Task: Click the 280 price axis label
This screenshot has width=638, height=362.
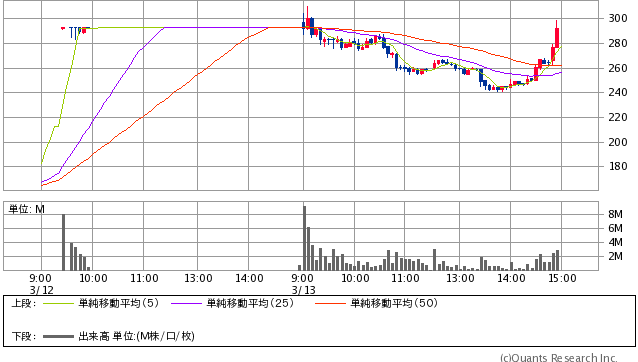Action: coord(618,43)
